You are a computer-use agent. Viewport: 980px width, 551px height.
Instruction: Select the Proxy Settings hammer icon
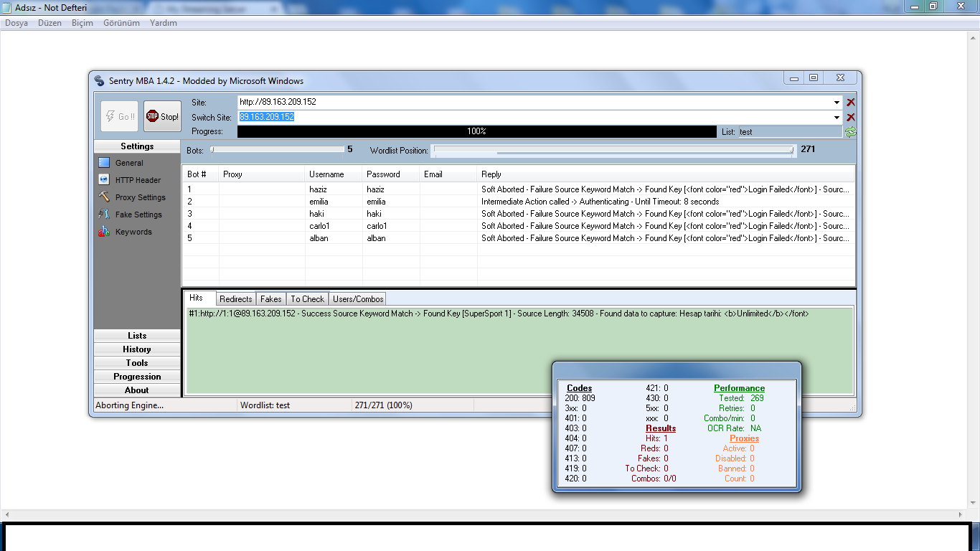click(x=104, y=197)
